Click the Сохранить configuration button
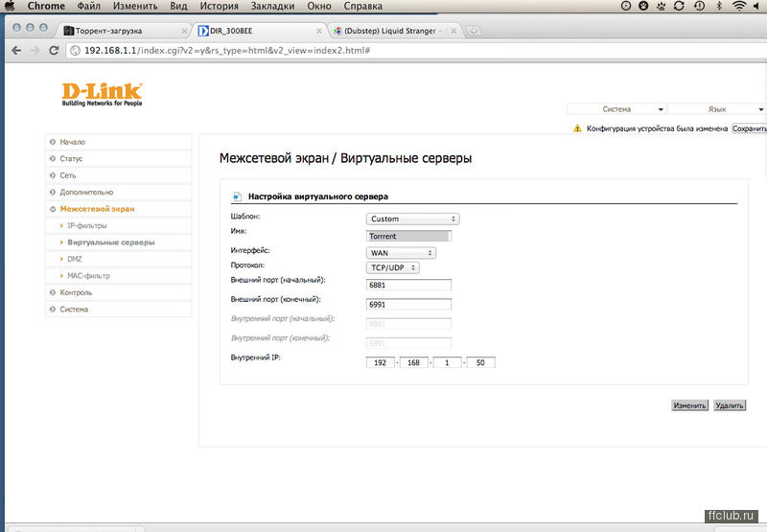 (749, 128)
